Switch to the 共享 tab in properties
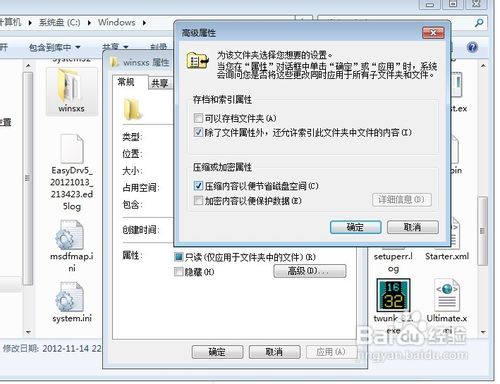This screenshot has width=500, height=384. pyautogui.click(x=160, y=83)
